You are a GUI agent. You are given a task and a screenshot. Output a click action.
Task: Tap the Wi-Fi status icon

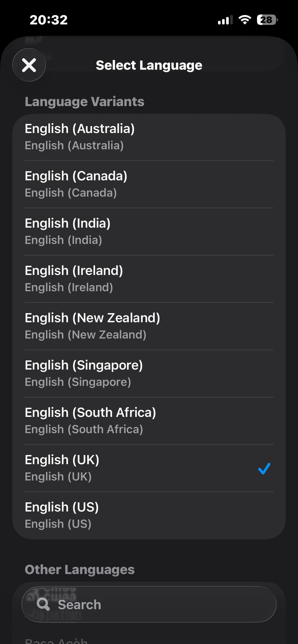pyautogui.click(x=245, y=20)
